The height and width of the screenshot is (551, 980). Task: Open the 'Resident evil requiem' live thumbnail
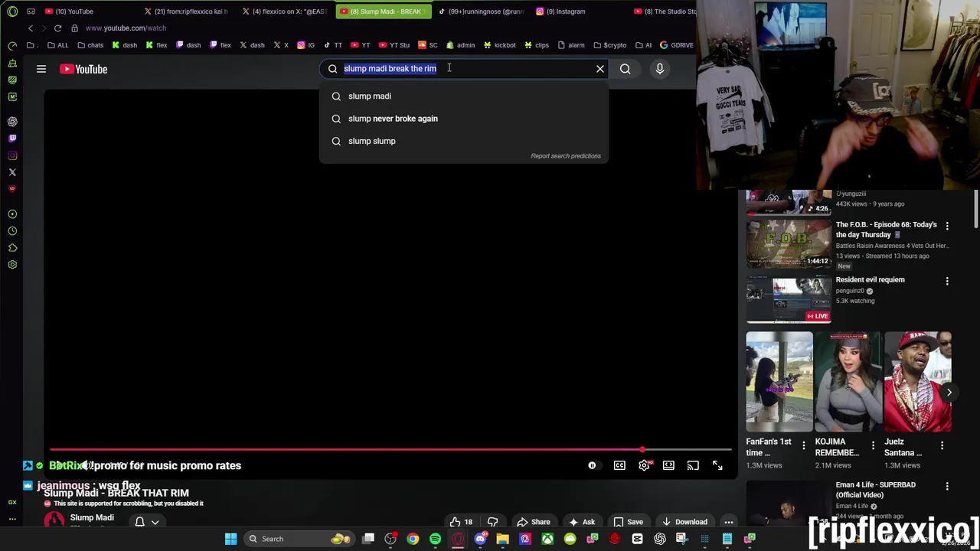click(x=789, y=299)
